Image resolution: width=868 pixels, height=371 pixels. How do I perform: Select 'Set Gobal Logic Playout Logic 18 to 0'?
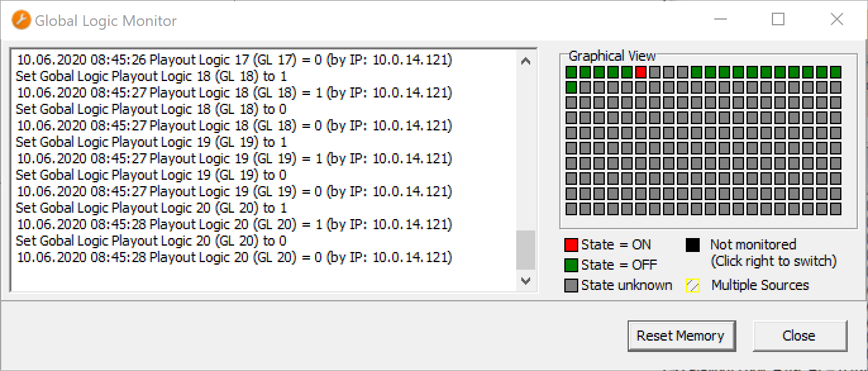point(151,110)
